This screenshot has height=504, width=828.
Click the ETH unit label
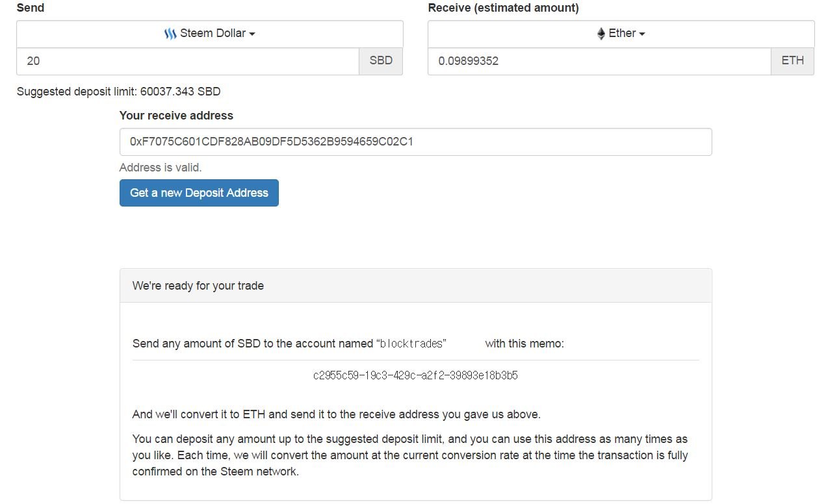click(792, 61)
